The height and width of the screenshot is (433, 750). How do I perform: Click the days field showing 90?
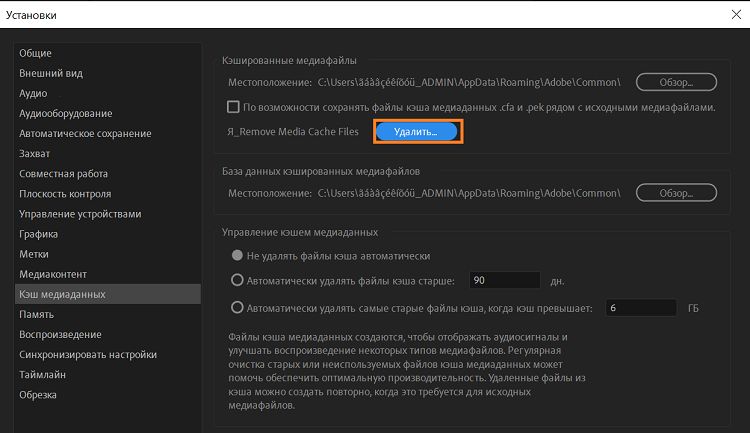[x=505, y=280]
